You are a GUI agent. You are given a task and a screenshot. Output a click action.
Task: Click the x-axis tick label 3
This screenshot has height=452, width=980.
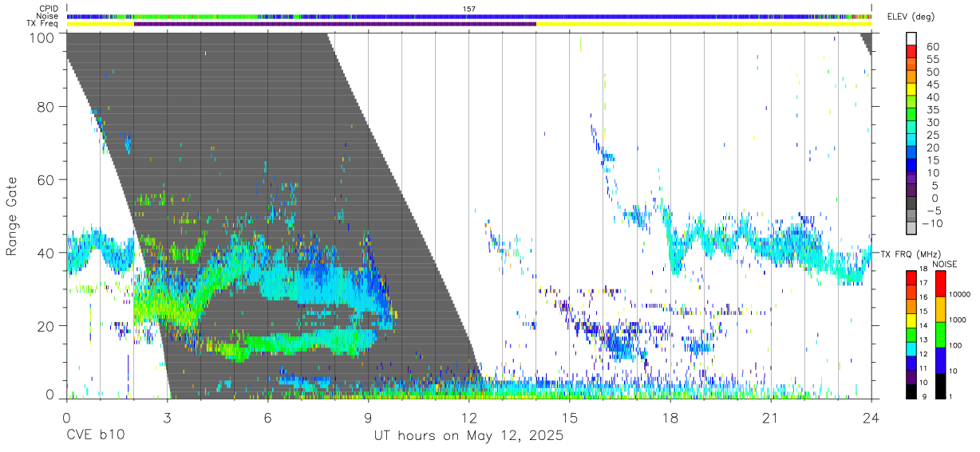[x=167, y=418]
